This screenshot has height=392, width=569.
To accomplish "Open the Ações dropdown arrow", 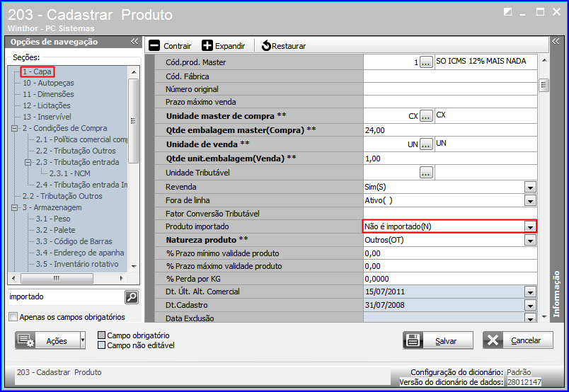I will coord(83,340).
